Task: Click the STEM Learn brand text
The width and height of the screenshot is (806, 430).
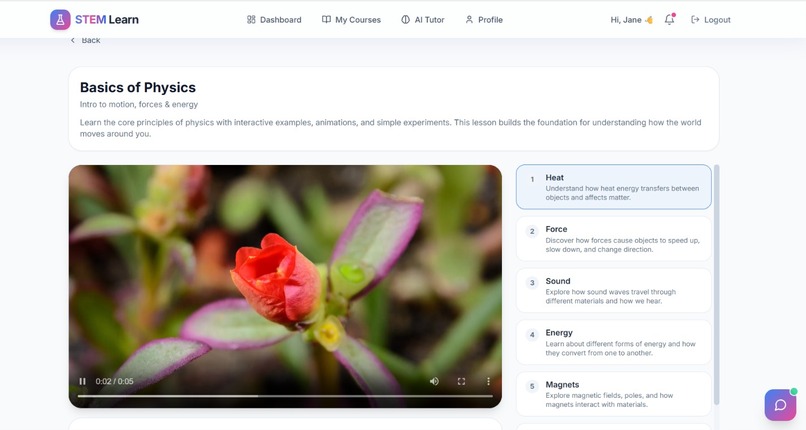Action: (x=107, y=20)
